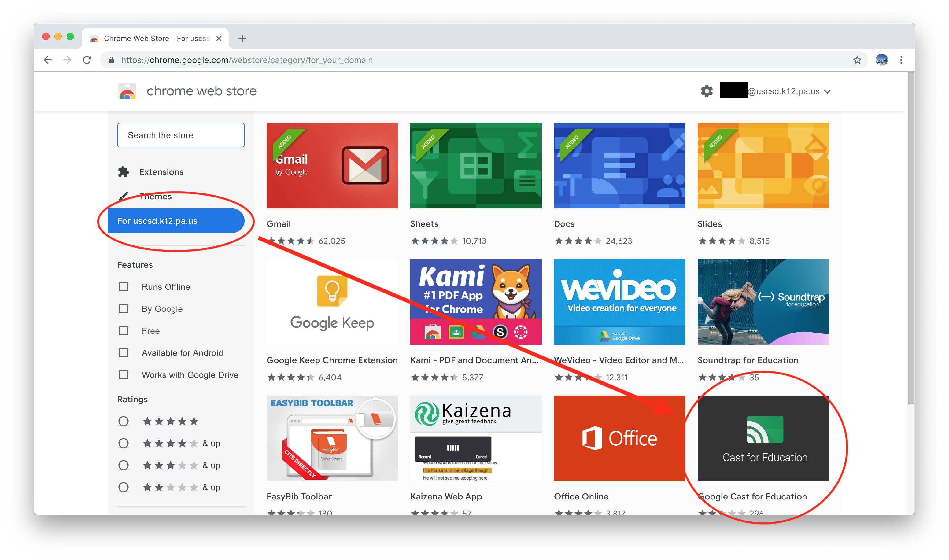Toggle Works with Google Drive checkbox
This screenshot has width=949, height=560.
[x=124, y=375]
